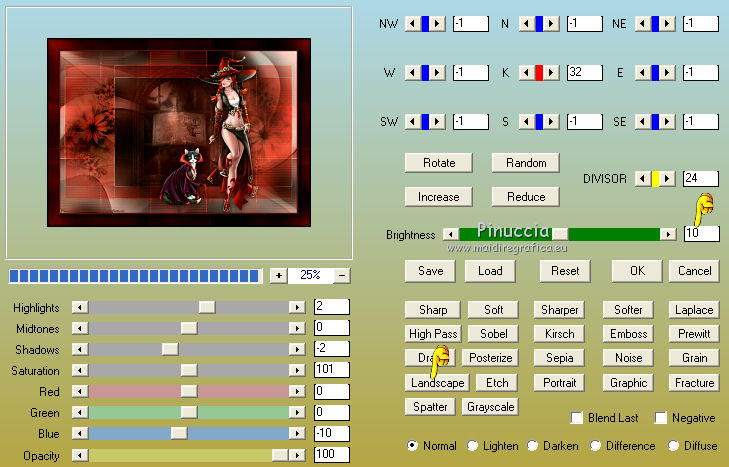The image size is (729, 467).
Task: Apply the Emboss preset
Action: click(629, 334)
